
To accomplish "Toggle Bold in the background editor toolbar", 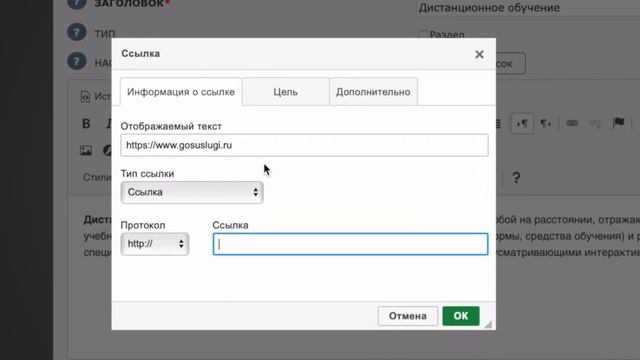I will pyautogui.click(x=86, y=123).
